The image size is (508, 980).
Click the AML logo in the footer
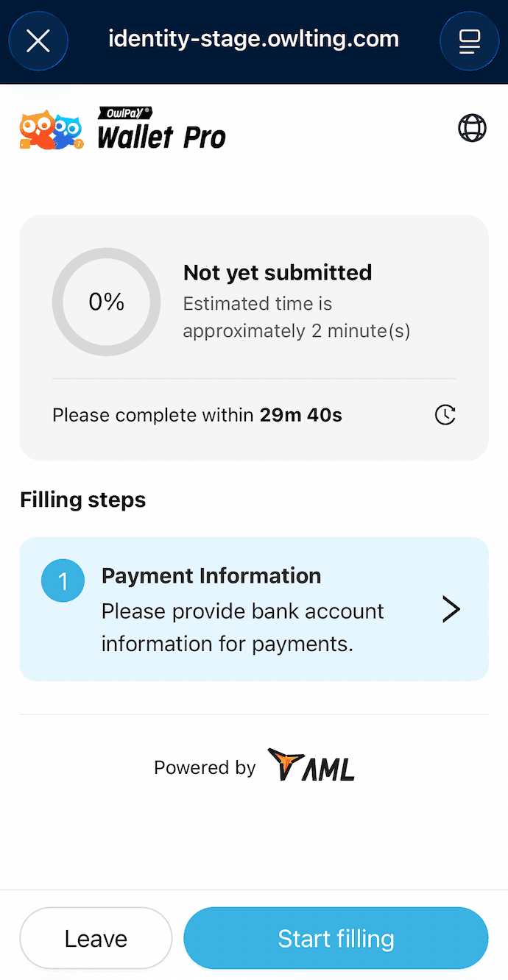pos(311,765)
